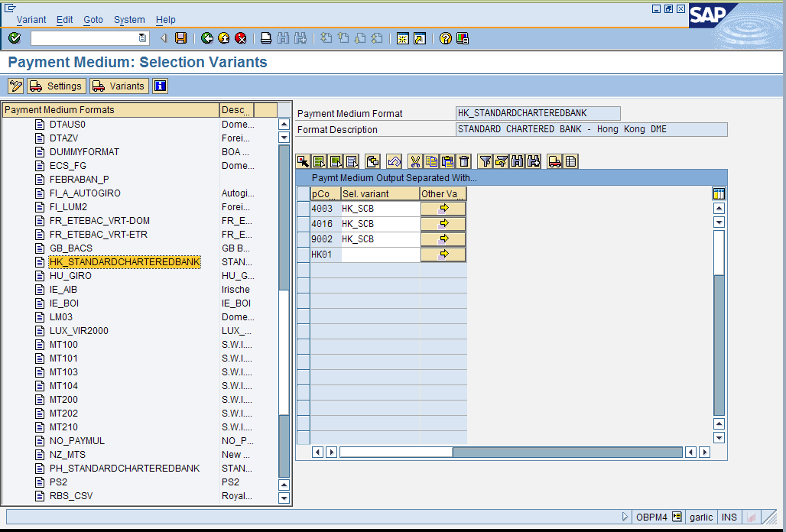The image size is (786, 532).
Task: Click the Variants button
Action: (119, 86)
